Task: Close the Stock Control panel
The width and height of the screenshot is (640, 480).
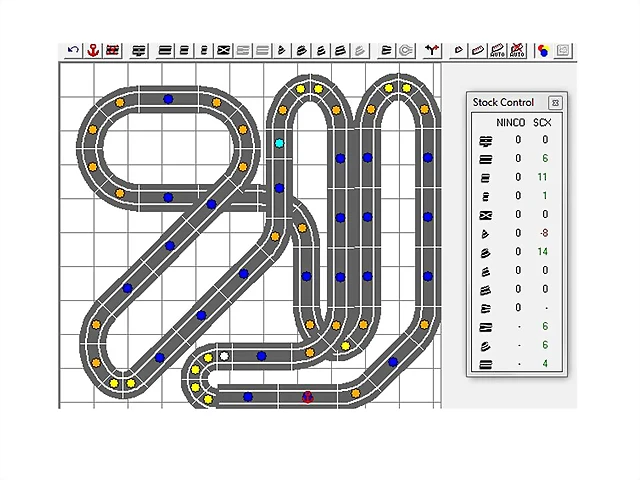Action: (555, 102)
